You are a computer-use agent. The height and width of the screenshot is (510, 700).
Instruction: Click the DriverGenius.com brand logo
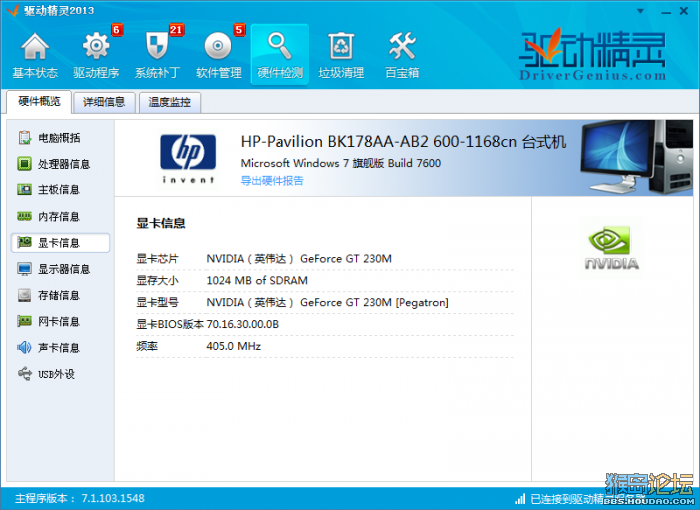click(592, 55)
